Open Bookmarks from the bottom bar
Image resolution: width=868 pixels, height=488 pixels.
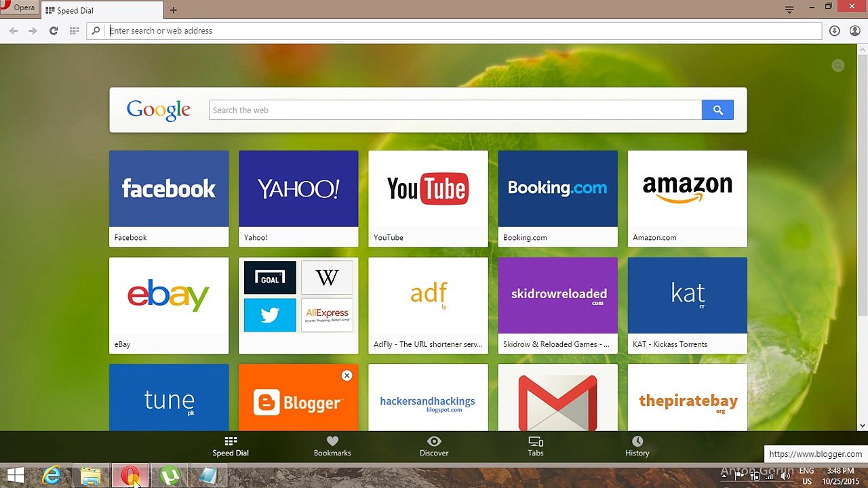tap(332, 447)
